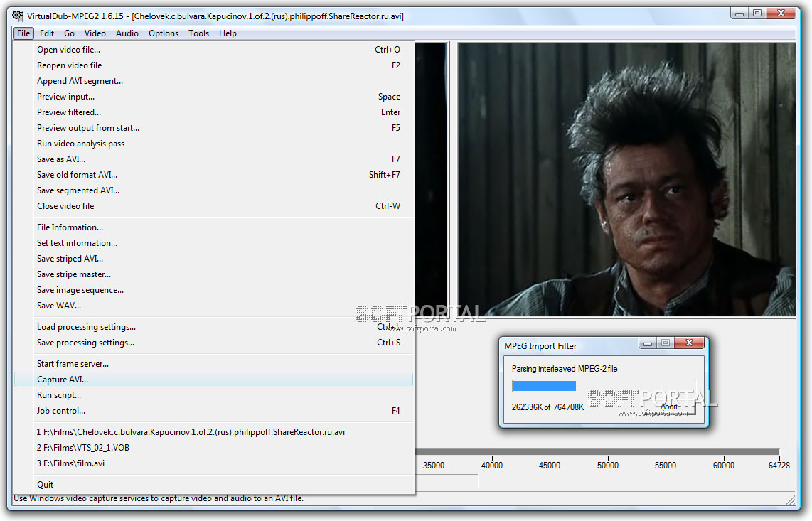Click the MPEG-2 parsing progress bar
812x521 pixels.
pyautogui.click(x=604, y=386)
